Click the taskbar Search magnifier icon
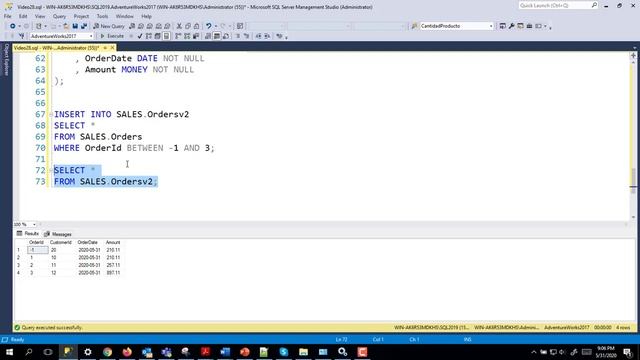Image resolution: width=640 pixels, height=360 pixels. click(29, 352)
